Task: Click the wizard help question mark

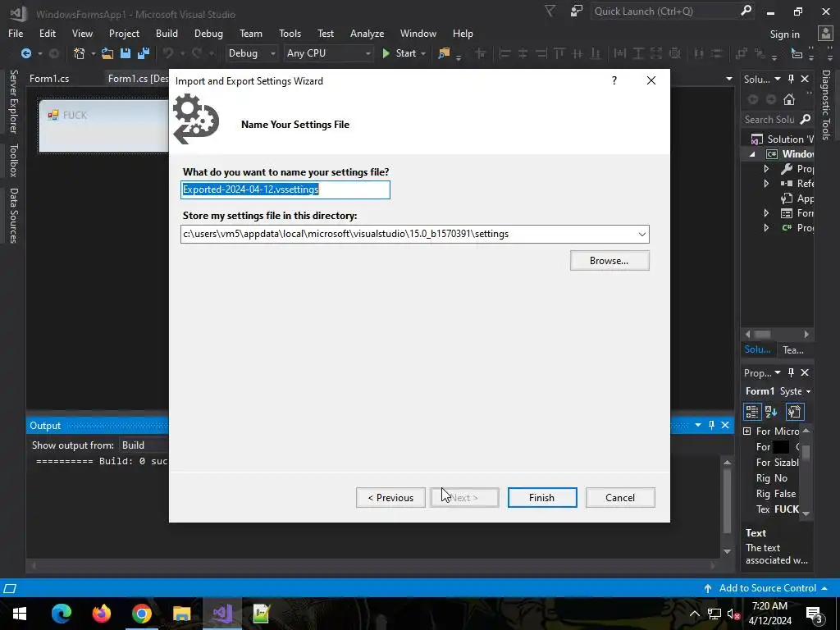Action: pyautogui.click(x=614, y=80)
